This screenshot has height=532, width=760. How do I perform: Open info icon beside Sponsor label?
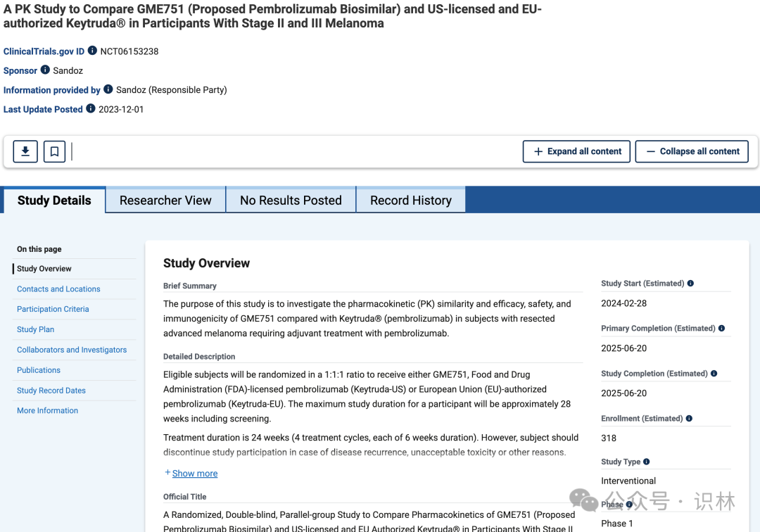click(45, 70)
